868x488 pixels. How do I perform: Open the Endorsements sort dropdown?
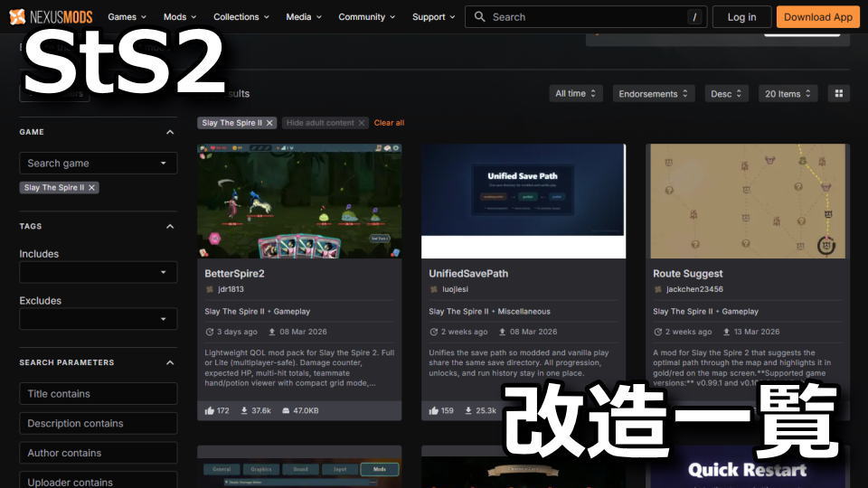(654, 94)
